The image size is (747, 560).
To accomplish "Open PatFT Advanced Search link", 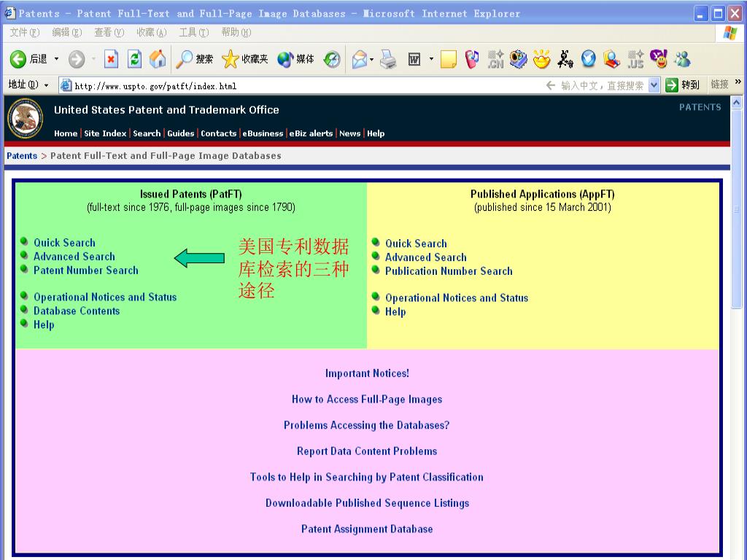I will click(x=74, y=257).
